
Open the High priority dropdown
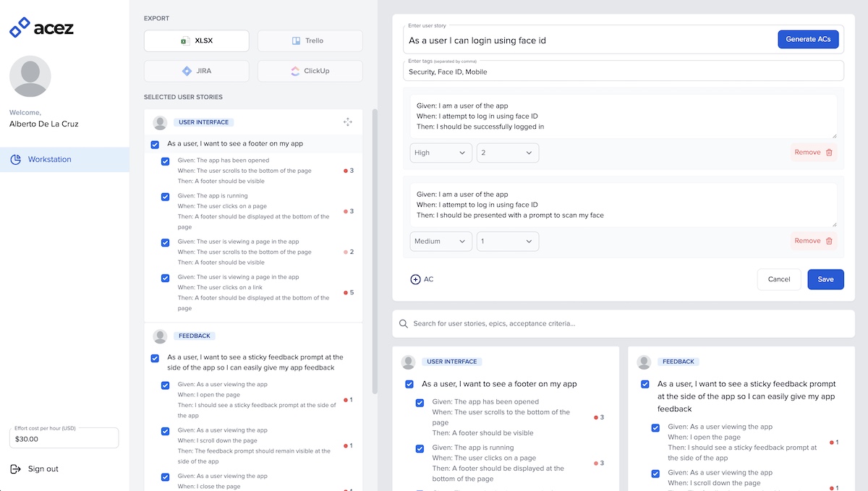(x=441, y=153)
